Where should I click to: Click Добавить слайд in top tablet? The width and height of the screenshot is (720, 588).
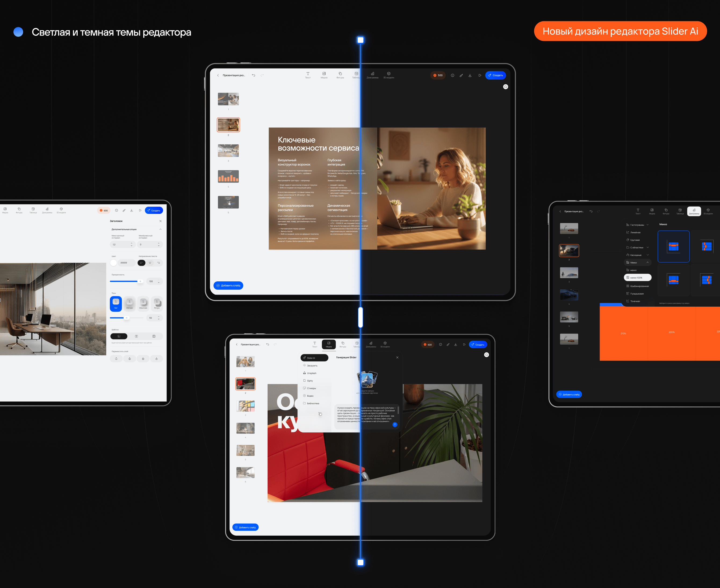(x=228, y=285)
